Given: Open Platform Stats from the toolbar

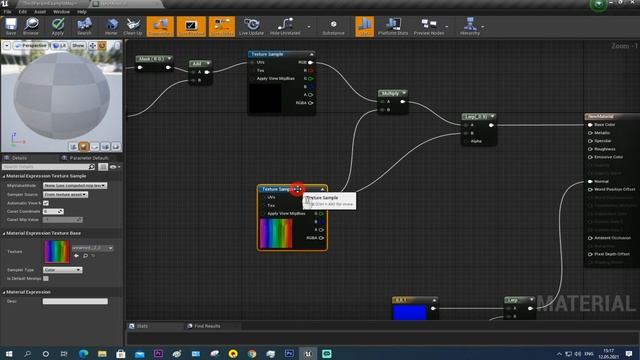Looking at the screenshot, I should [393, 26].
